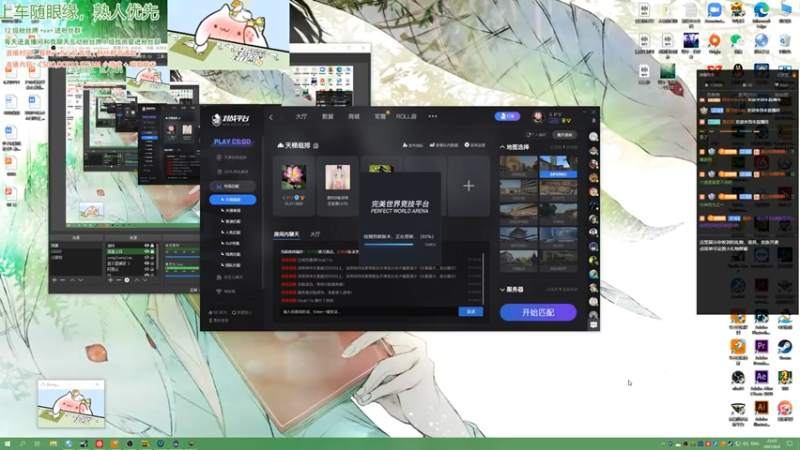This screenshot has height=450, width=800.
Task: Remove scene with OBS scenes minus button
Action: [63, 280]
